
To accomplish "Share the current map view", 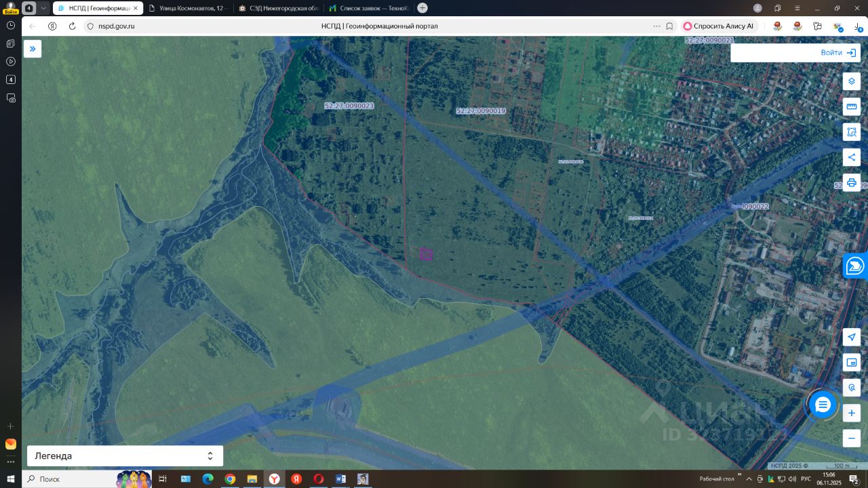I will 852,157.
